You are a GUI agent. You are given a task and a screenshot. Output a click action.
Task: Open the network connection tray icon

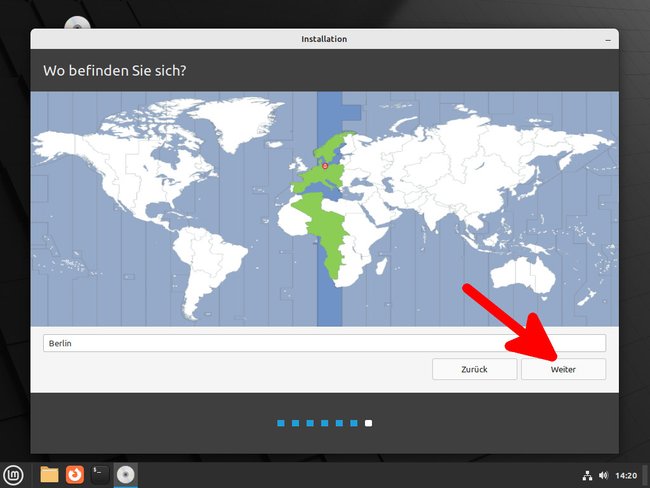[587, 476]
